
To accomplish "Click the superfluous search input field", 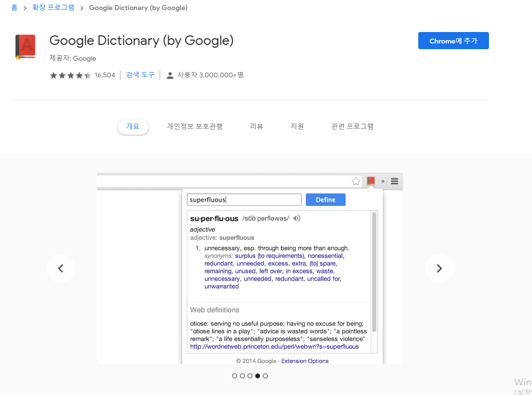I will click(244, 200).
